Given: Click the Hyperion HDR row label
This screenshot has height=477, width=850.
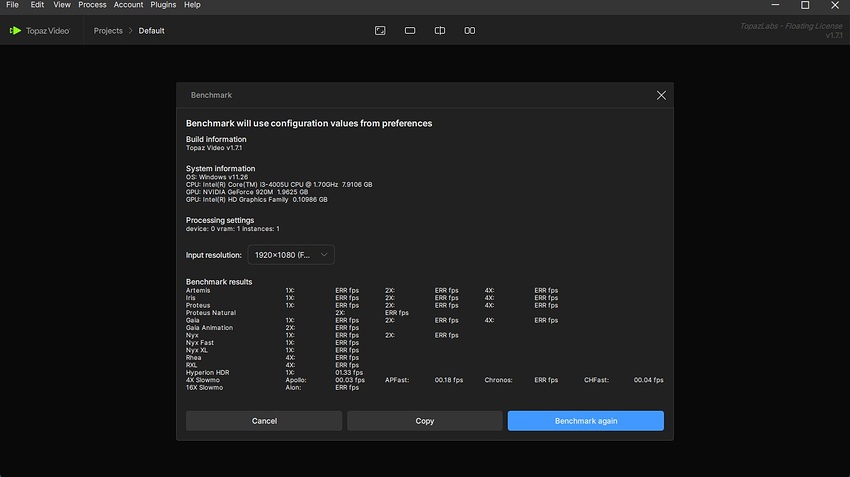Looking at the screenshot, I should point(208,372).
